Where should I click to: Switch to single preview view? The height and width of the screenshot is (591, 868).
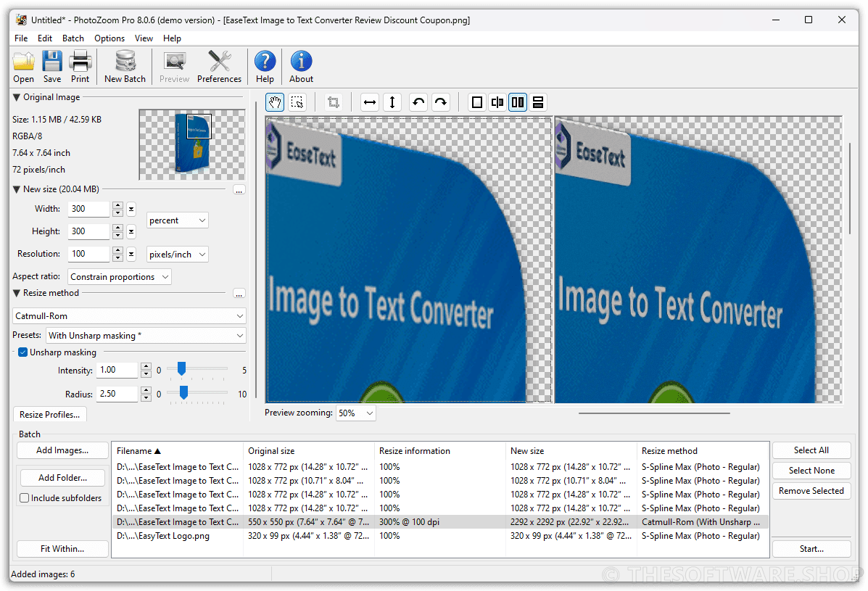click(476, 102)
